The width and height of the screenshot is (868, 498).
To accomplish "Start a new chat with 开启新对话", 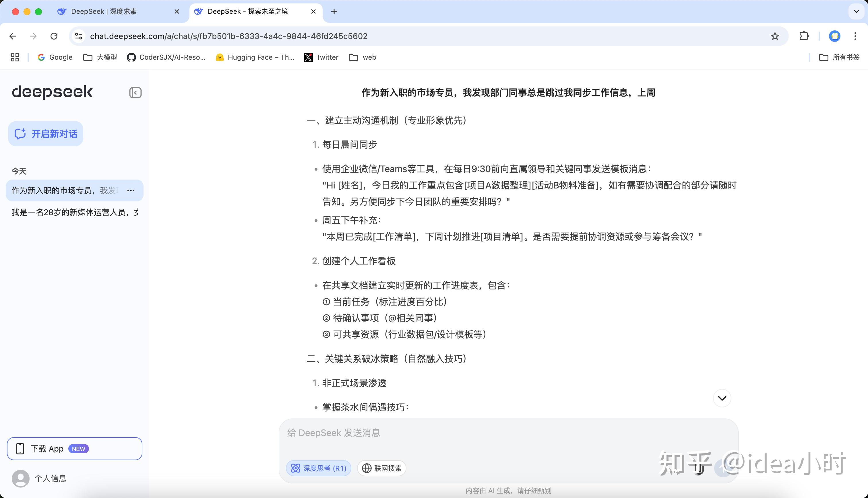I will pos(46,134).
